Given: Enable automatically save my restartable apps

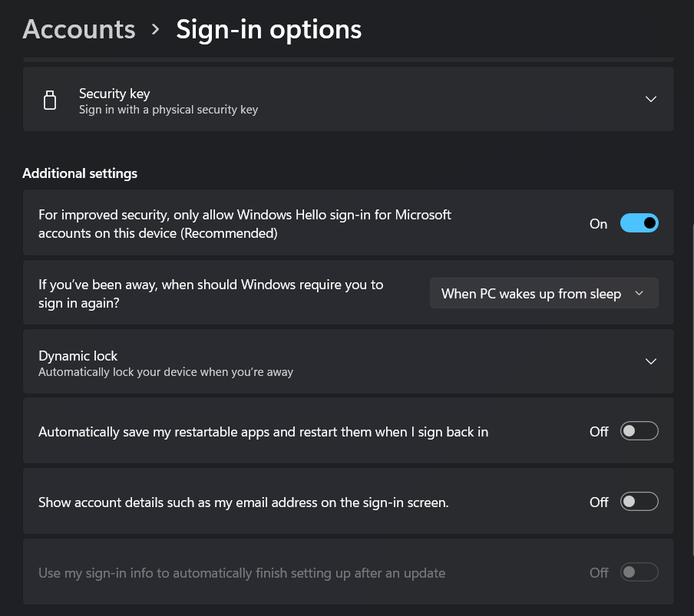Looking at the screenshot, I should [x=639, y=430].
